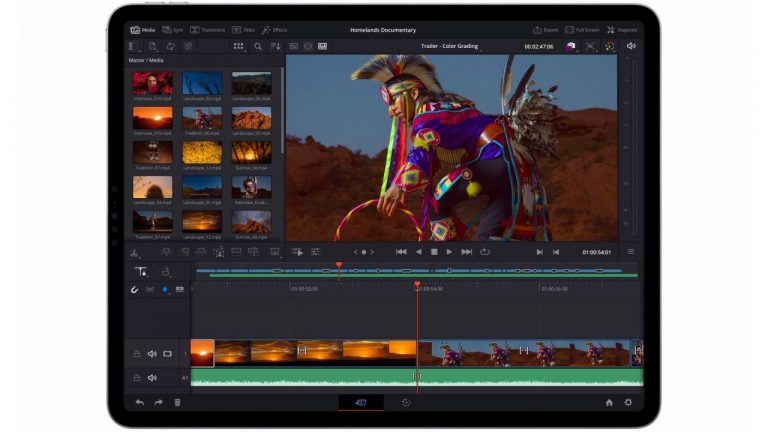Select the Interview_01 red flowers thumbnail
This screenshot has height=432, width=768.
pyautogui.click(x=152, y=83)
